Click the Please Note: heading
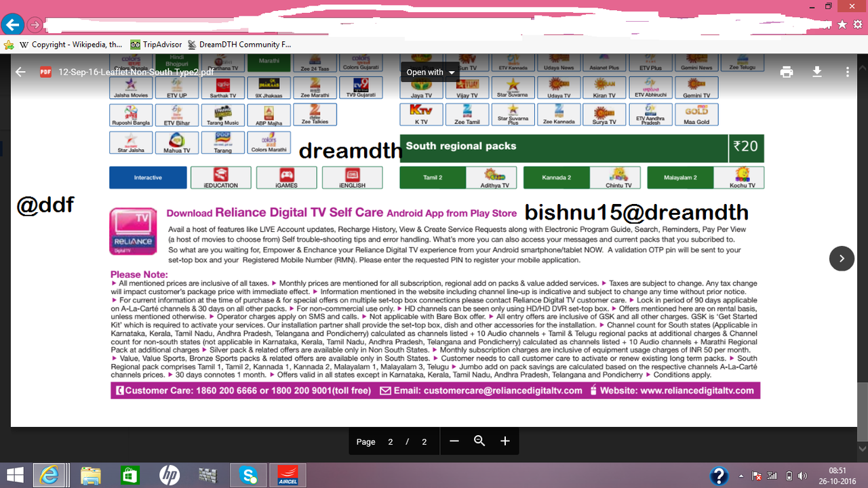868x488 pixels. 138,275
